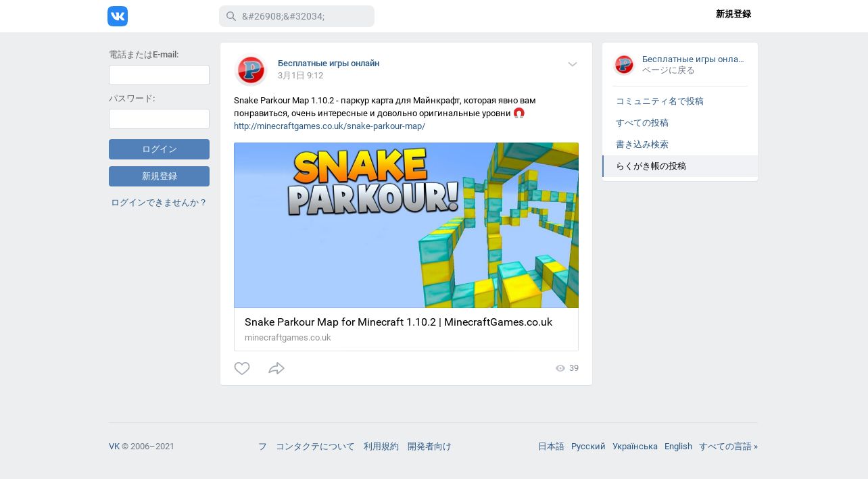Focus the phone or E-mail field

[159, 75]
